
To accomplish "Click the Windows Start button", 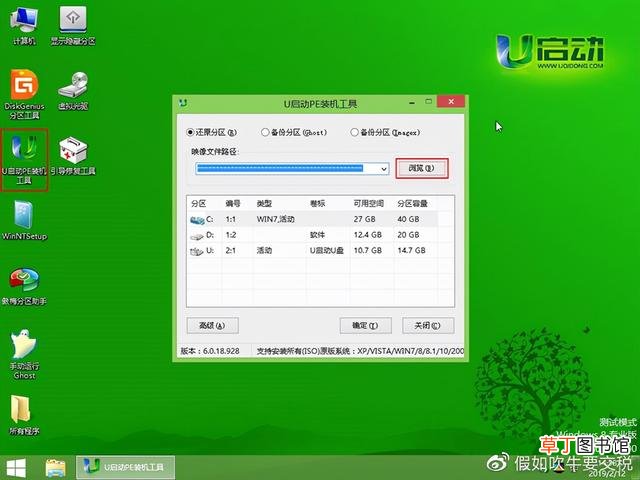I will (x=16, y=468).
